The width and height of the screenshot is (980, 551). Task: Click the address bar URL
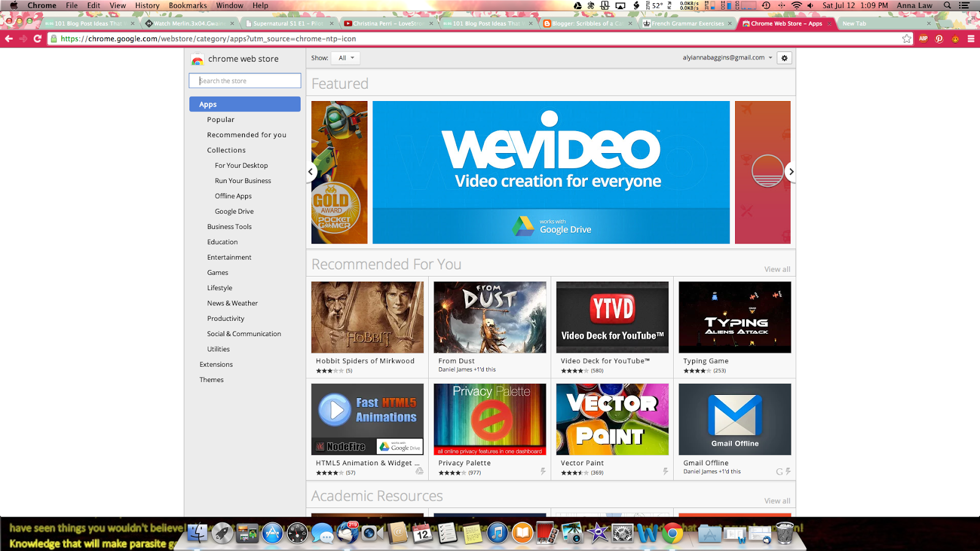pyautogui.click(x=208, y=39)
